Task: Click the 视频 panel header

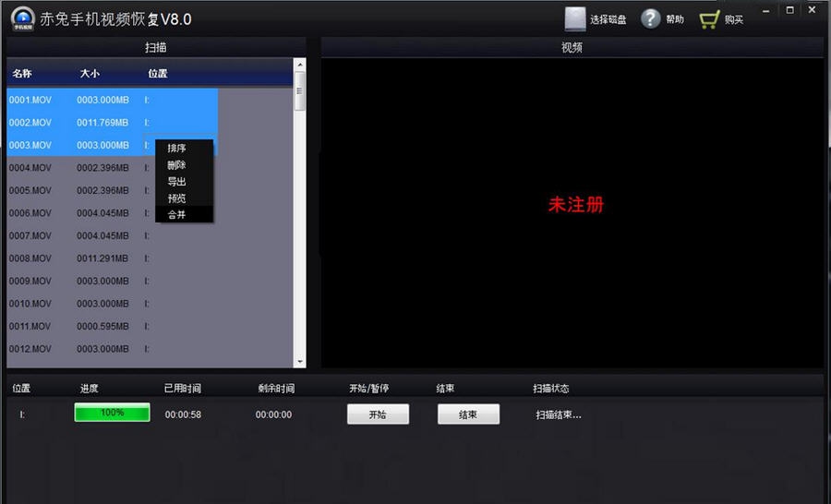Action: (x=572, y=48)
